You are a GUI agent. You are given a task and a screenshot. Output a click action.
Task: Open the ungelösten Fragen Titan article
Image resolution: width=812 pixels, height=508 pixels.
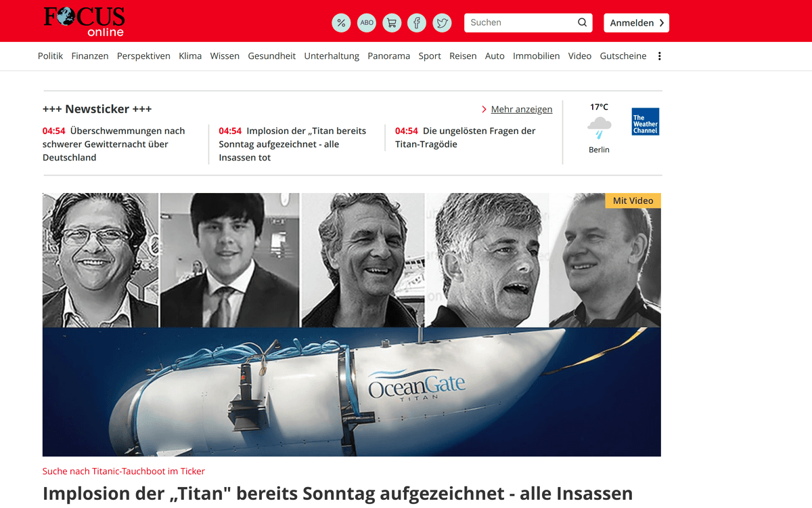click(466, 137)
